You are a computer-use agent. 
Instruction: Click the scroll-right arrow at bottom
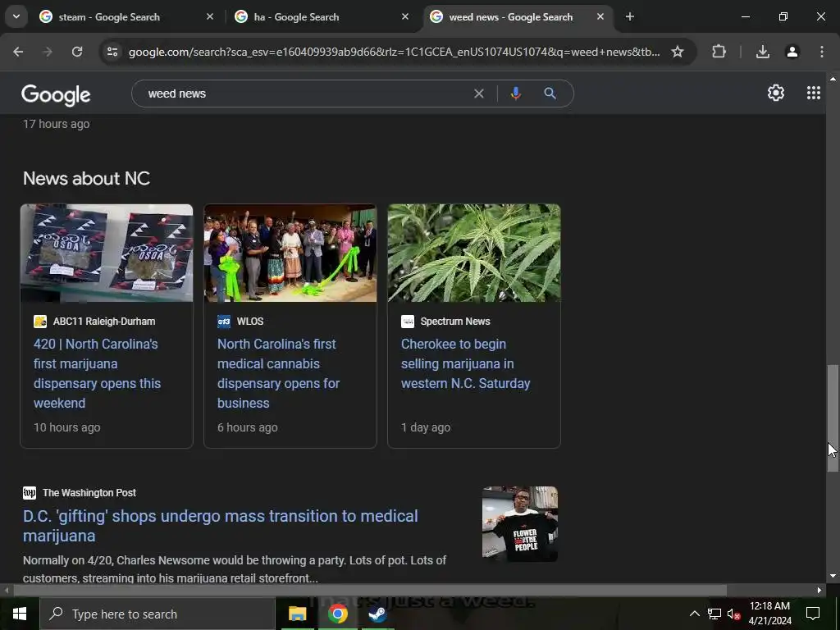tap(819, 590)
